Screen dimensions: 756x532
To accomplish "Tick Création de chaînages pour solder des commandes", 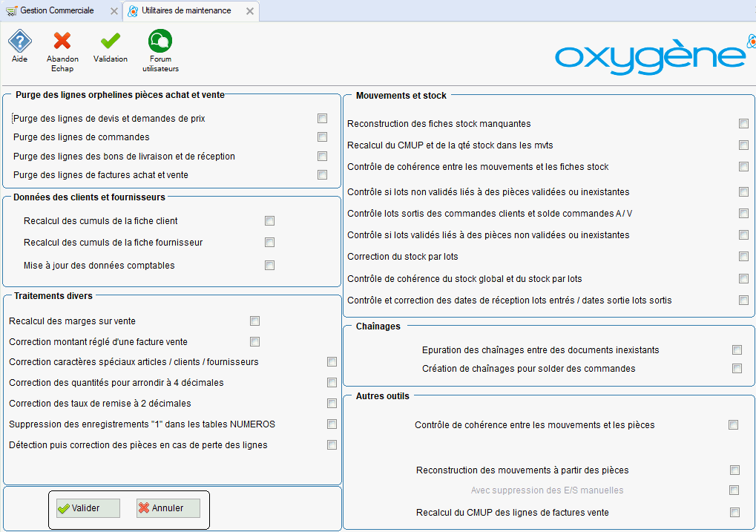I will click(x=737, y=369).
